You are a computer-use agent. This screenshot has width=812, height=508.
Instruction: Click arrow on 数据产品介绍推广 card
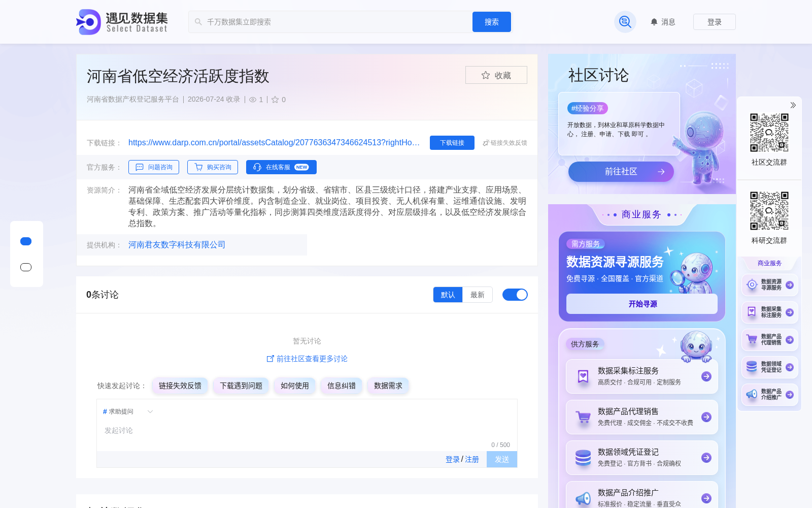[706, 498]
